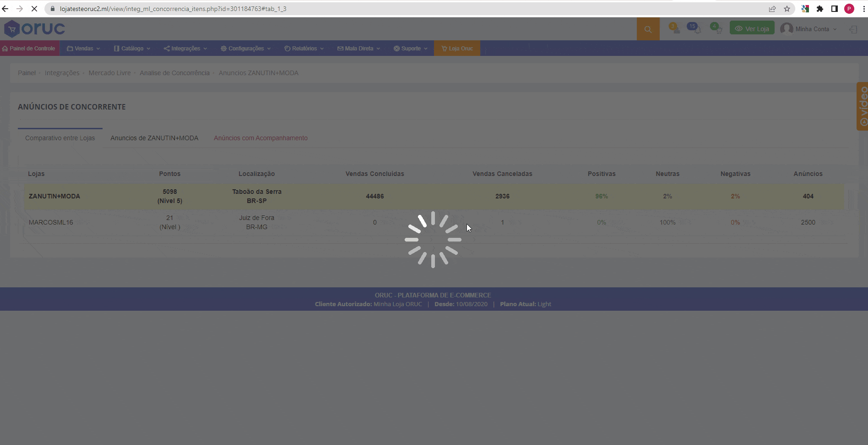Click the Integrações breadcrumb link
The height and width of the screenshot is (445, 868).
point(62,73)
